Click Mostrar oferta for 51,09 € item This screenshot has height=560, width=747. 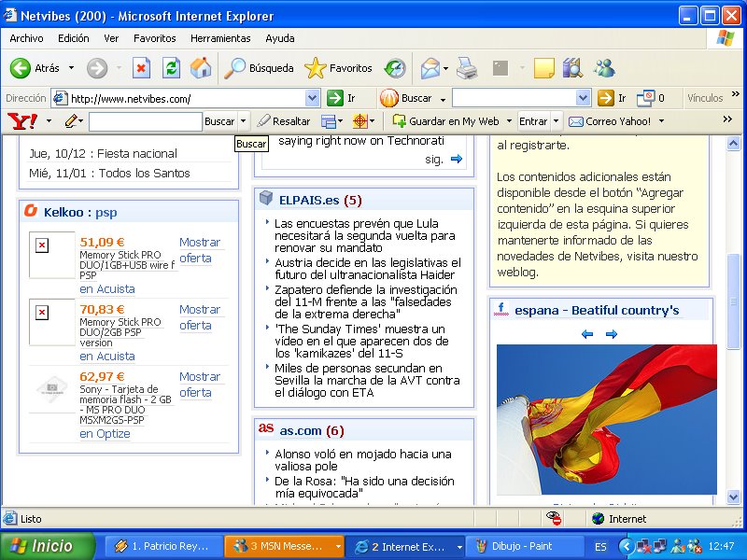click(x=200, y=250)
